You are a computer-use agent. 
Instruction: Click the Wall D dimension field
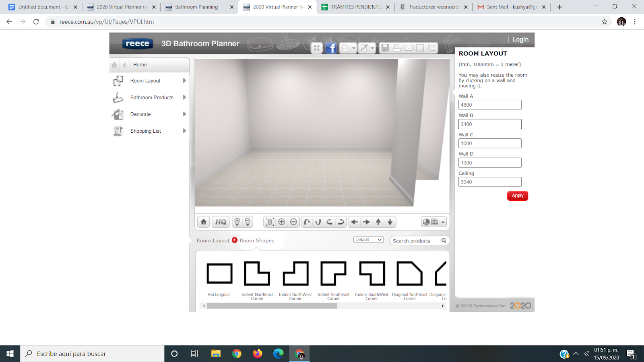[490, 163]
